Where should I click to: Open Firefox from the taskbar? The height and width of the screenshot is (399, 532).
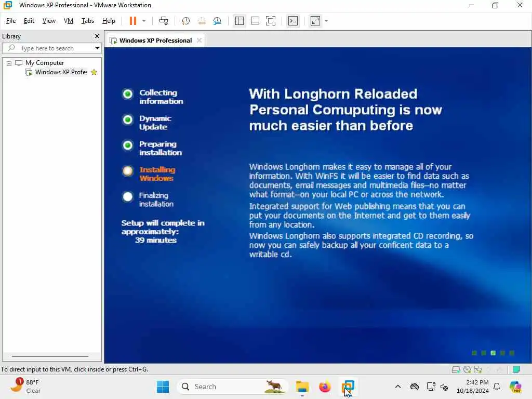325,387
